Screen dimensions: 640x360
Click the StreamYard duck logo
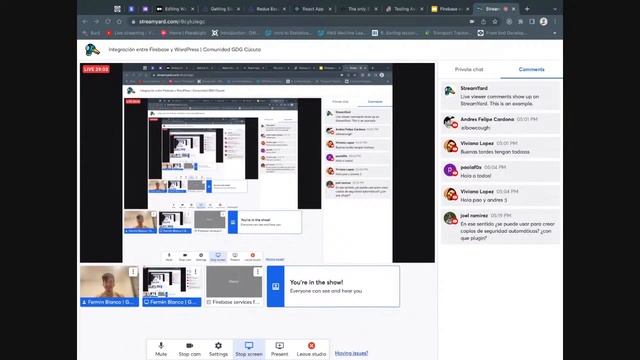[92, 50]
